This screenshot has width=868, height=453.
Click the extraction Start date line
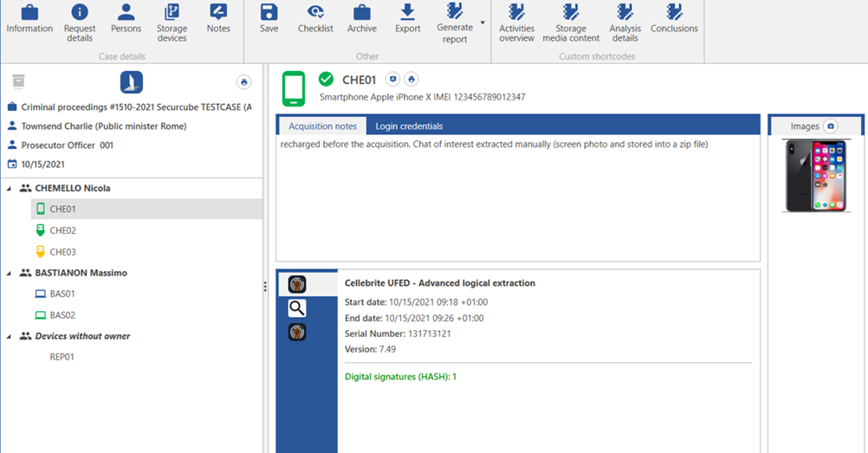(416, 302)
